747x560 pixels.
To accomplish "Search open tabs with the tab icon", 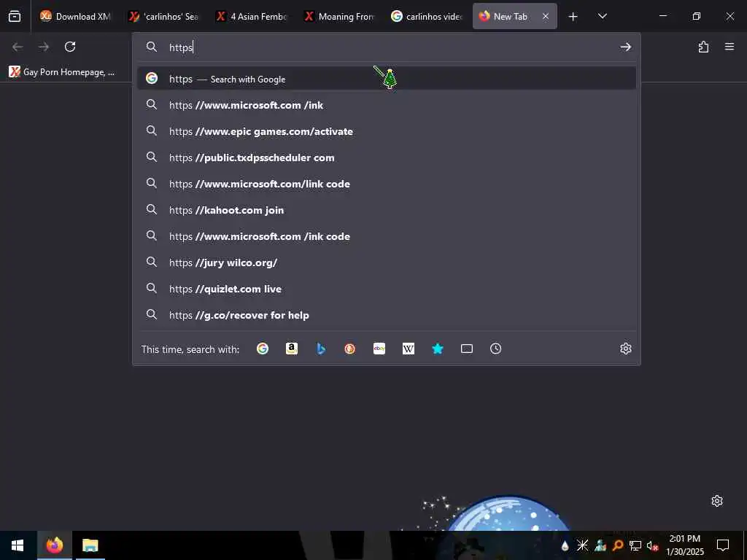I will click(467, 349).
